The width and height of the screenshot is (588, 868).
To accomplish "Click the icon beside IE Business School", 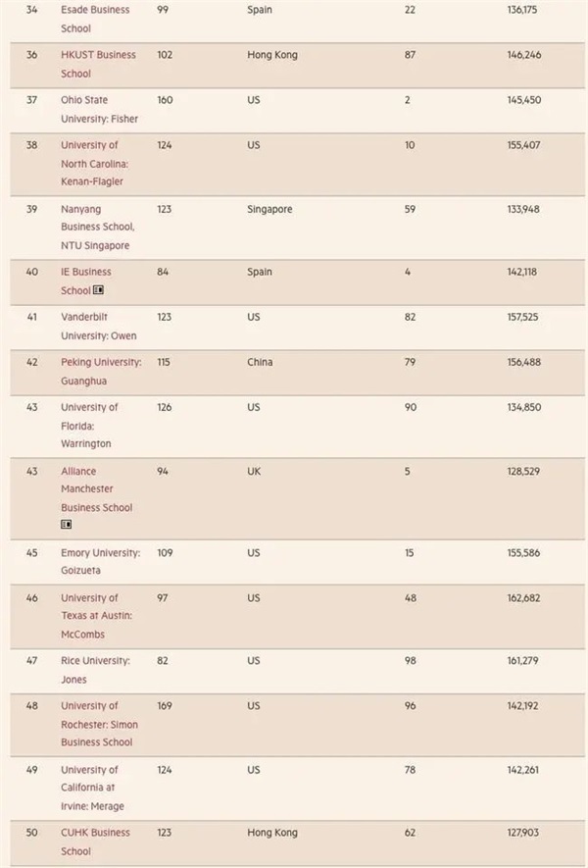I will [98, 290].
